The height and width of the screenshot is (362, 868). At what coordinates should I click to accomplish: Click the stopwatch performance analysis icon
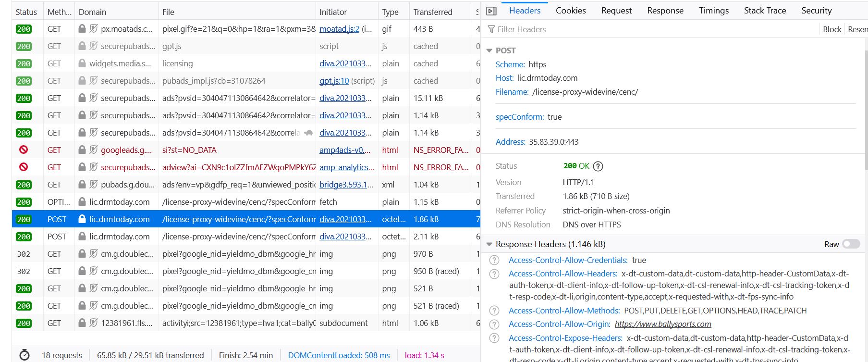pos(24,355)
